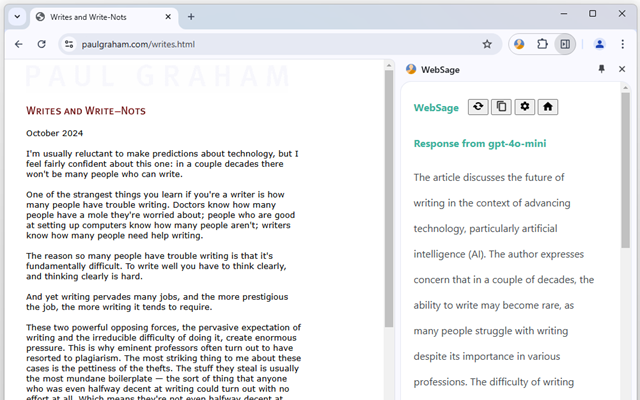Open WebSage settings gear
The width and height of the screenshot is (640, 400).
click(x=524, y=107)
